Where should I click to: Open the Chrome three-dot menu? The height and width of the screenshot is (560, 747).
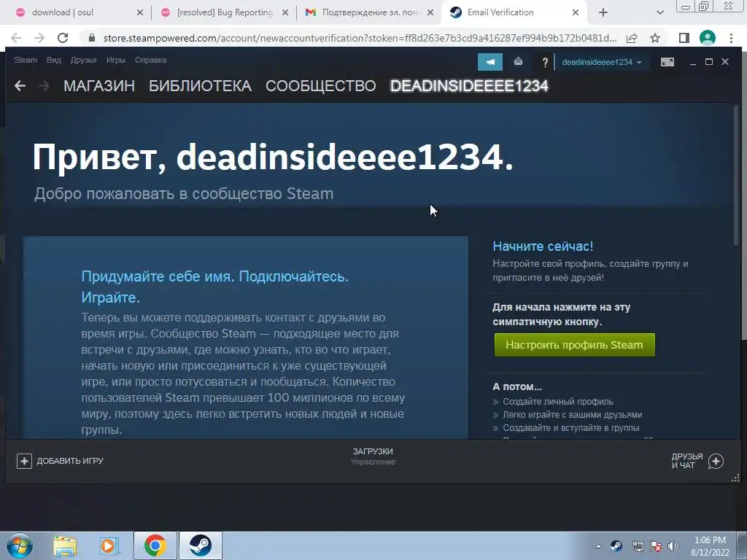[x=731, y=38]
